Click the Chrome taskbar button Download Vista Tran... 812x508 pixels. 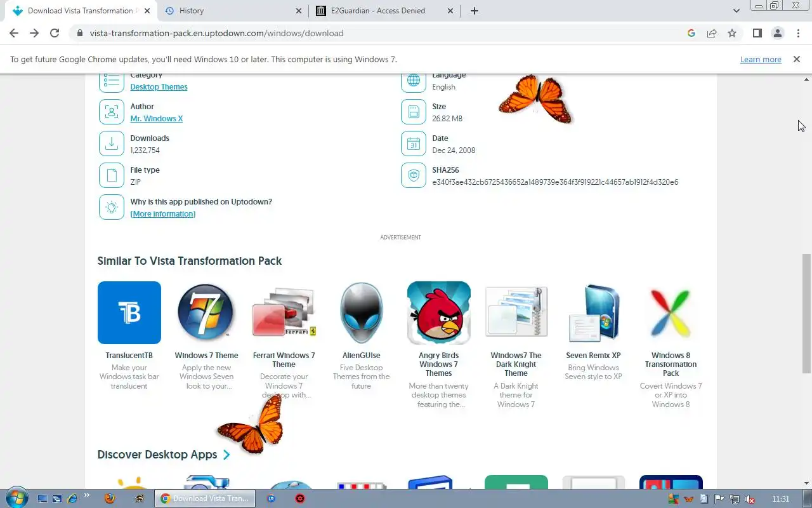coord(205,498)
